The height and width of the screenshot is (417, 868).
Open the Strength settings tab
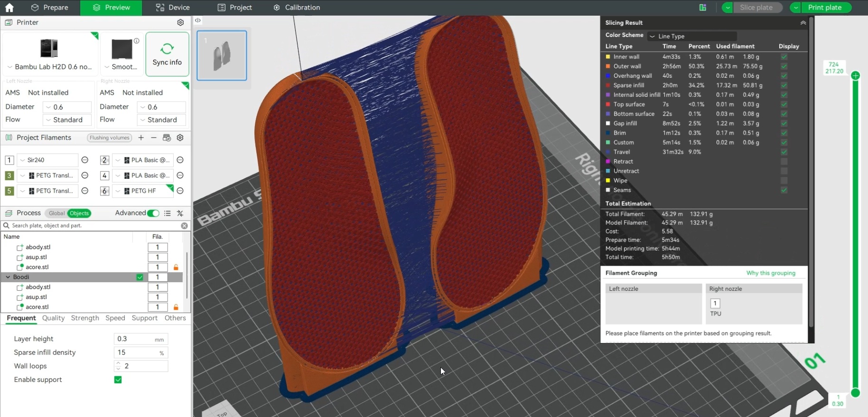point(85,318)
